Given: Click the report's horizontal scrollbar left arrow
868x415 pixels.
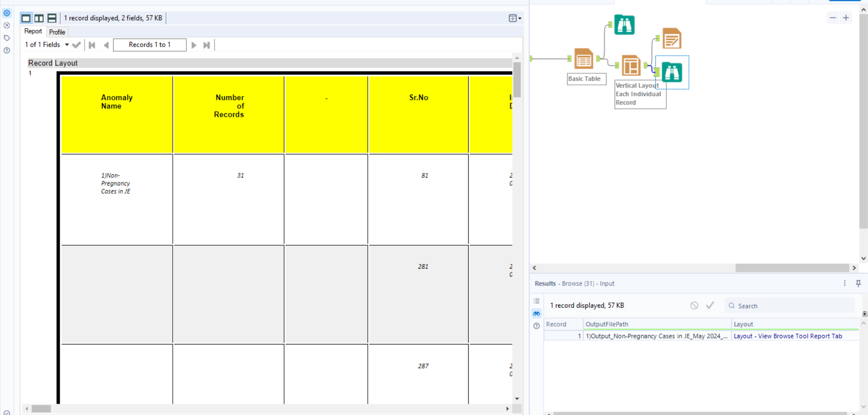Looking at the screenshot, I should [27, 409].
